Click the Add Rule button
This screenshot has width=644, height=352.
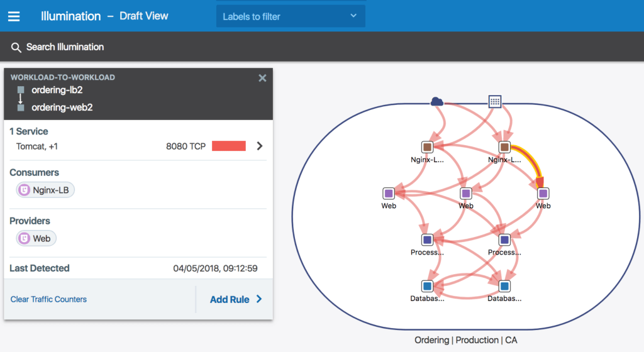(x=236, y=299)
